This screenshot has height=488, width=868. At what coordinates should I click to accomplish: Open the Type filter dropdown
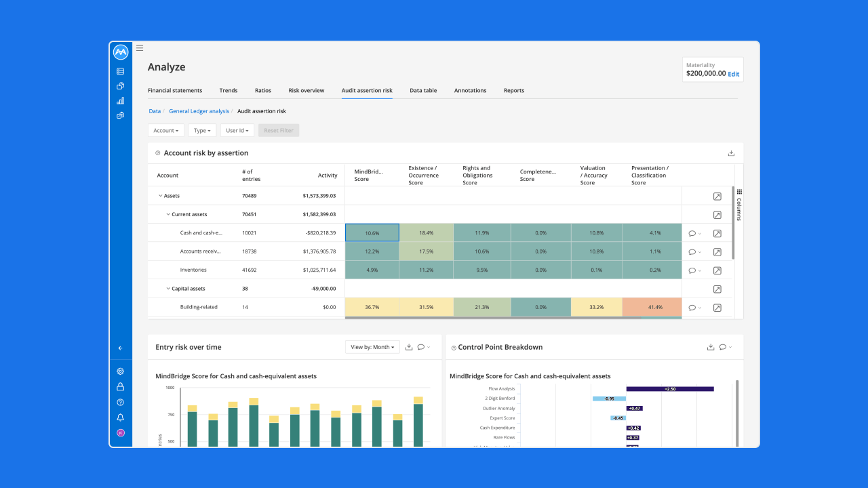(x=202, y=130)
